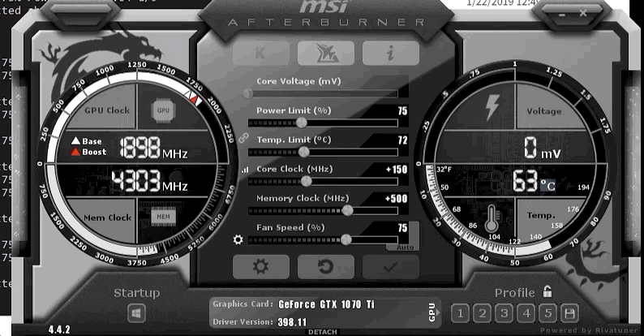Toggle the Profile lock icon
Screen dimensions: 644x336
547,291
